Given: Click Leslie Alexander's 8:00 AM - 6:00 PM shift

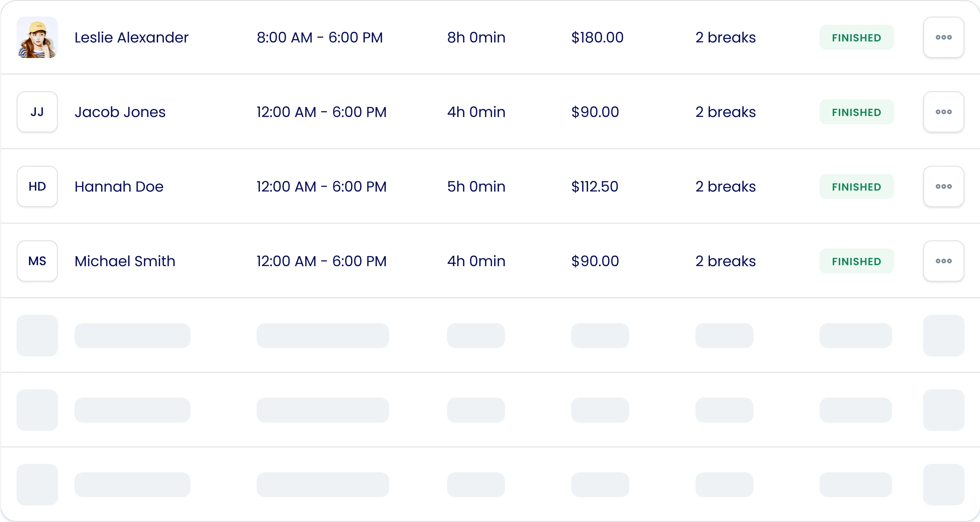Looking at the screenshot, I should pos(320,37).
